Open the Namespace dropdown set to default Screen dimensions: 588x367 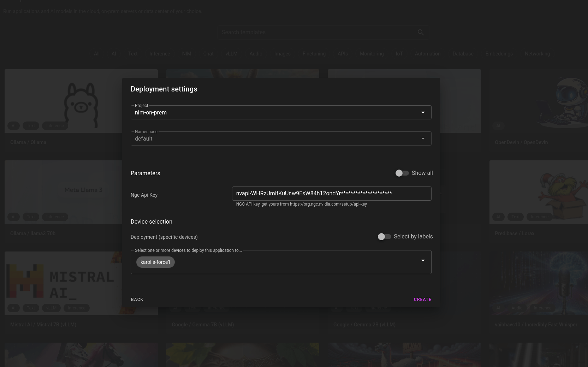(281, 138)
